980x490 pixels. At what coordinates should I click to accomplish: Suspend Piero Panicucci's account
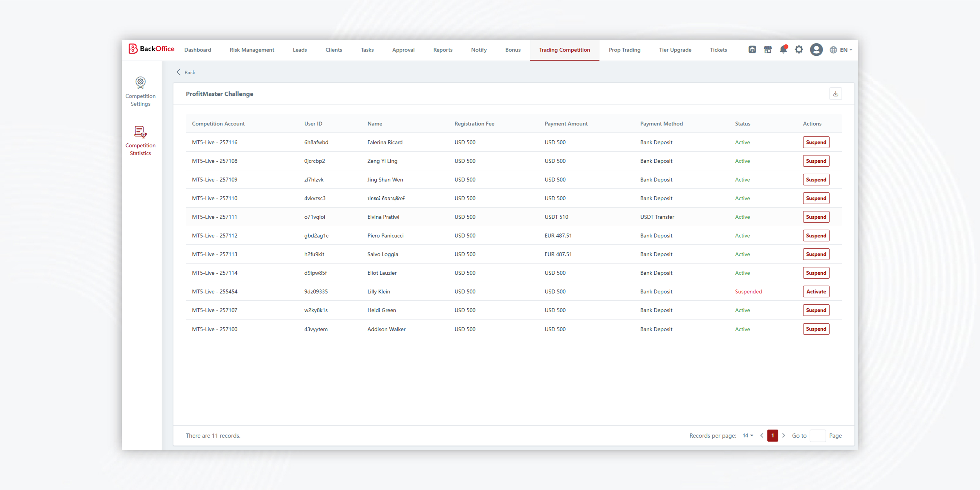point(816,235)
